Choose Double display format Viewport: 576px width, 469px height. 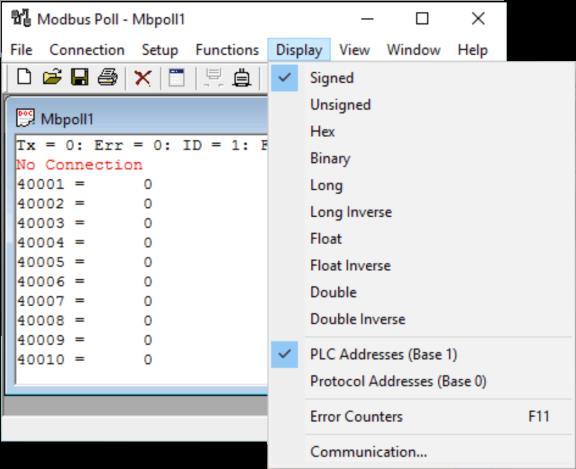[x=422, y=292]
